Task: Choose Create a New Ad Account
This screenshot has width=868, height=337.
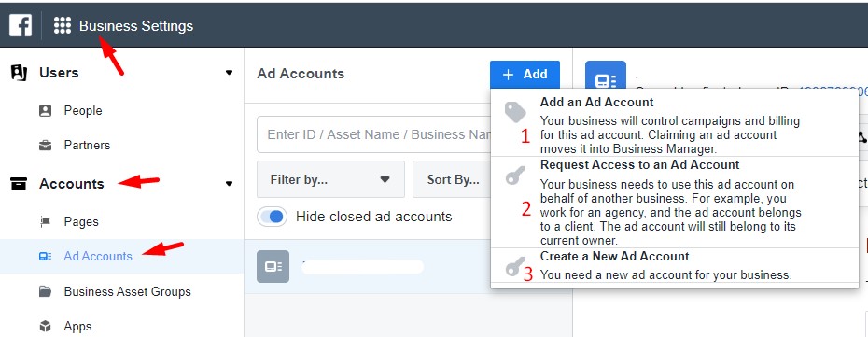Action: pyautogui.click(x=674, y=266)
